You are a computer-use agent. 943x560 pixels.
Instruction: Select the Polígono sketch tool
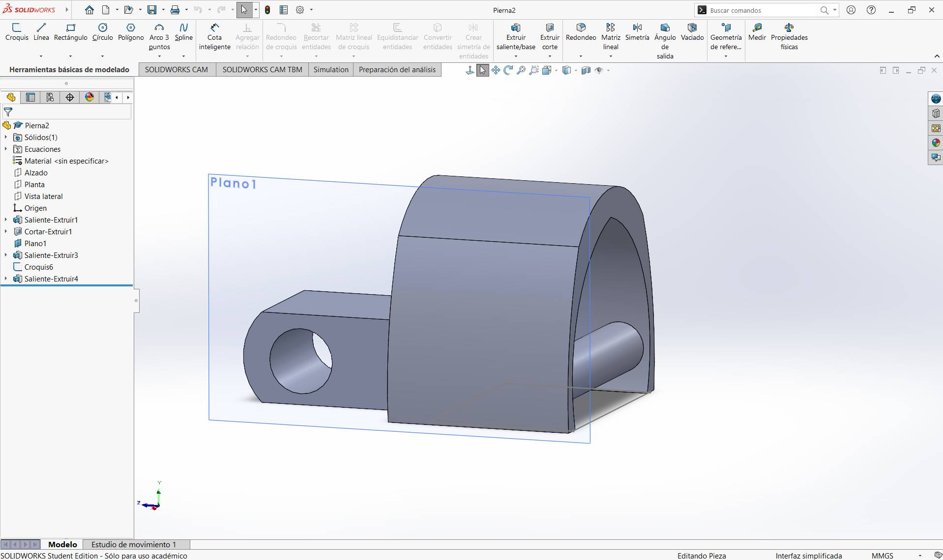point(131,32)
